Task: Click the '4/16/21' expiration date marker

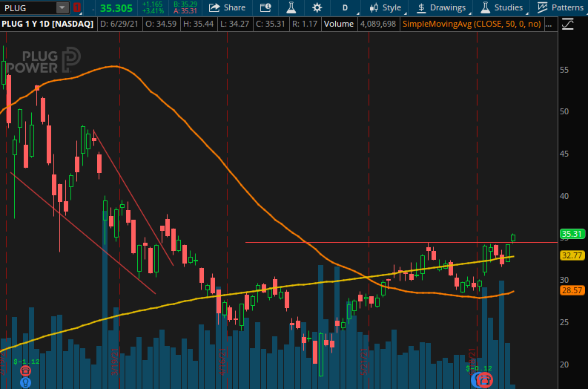Action: click(222, 362)
